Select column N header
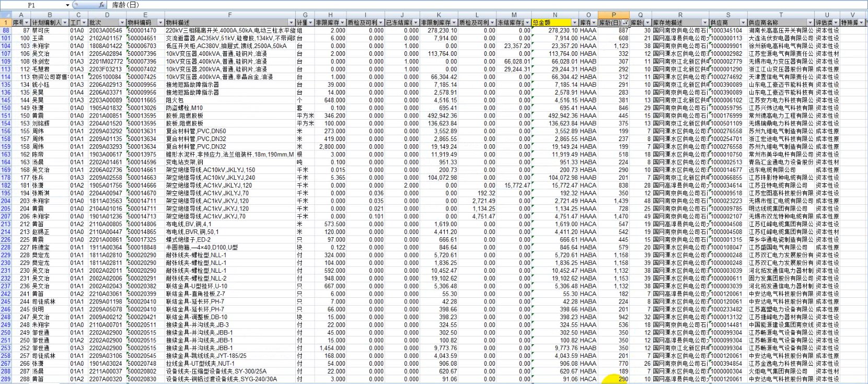 (554, 15)
